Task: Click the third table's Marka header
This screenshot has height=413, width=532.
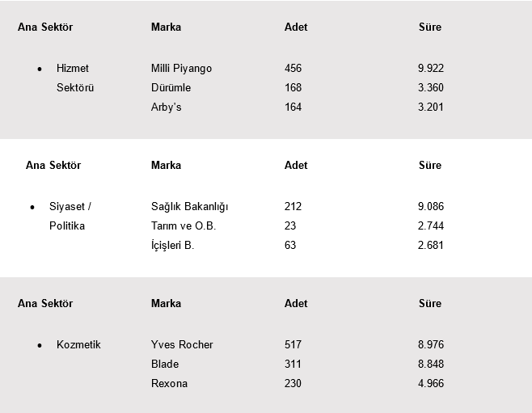Action: click(166, 303)
